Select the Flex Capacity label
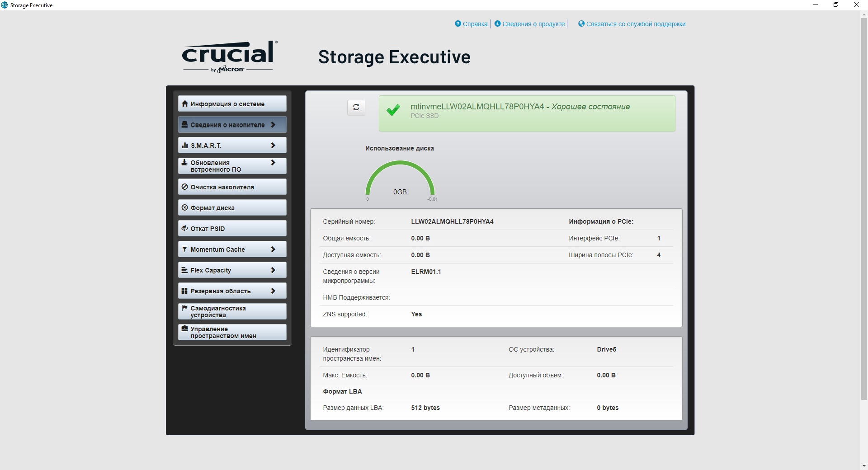868x470 pixels. pos(211,270)
